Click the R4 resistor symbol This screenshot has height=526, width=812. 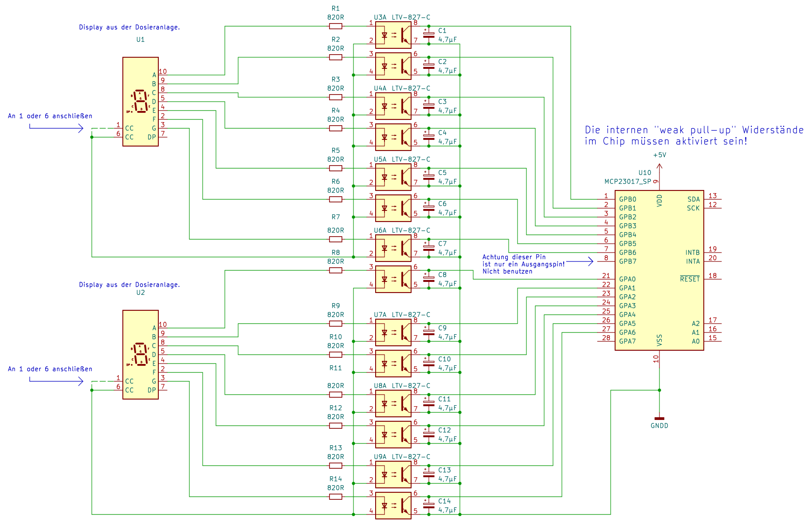[336, 128]
